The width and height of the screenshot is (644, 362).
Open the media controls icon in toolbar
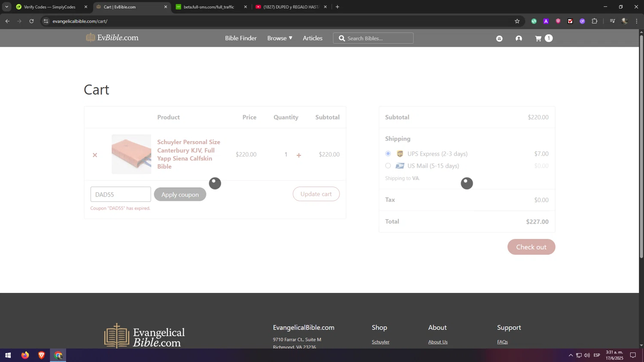pos(613,21)
